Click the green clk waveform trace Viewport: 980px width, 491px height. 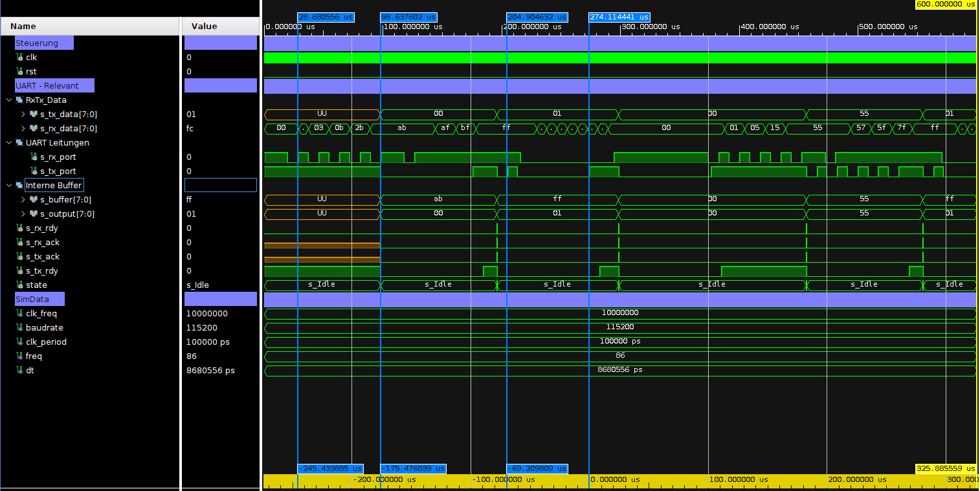click(x=620, y=58)
